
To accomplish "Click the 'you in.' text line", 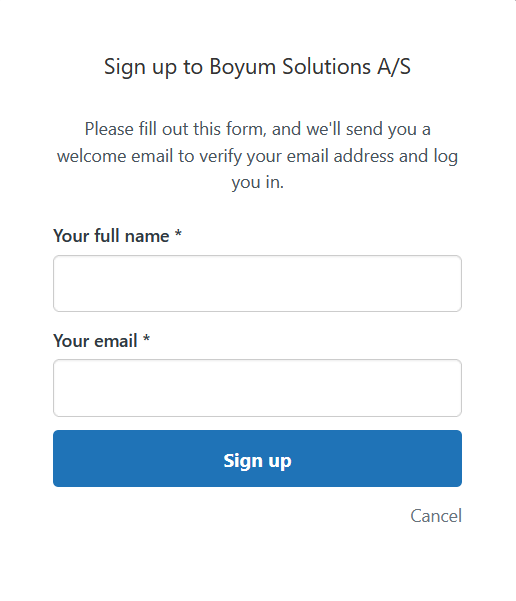I will pyautogui.click(x=257, y=182).
